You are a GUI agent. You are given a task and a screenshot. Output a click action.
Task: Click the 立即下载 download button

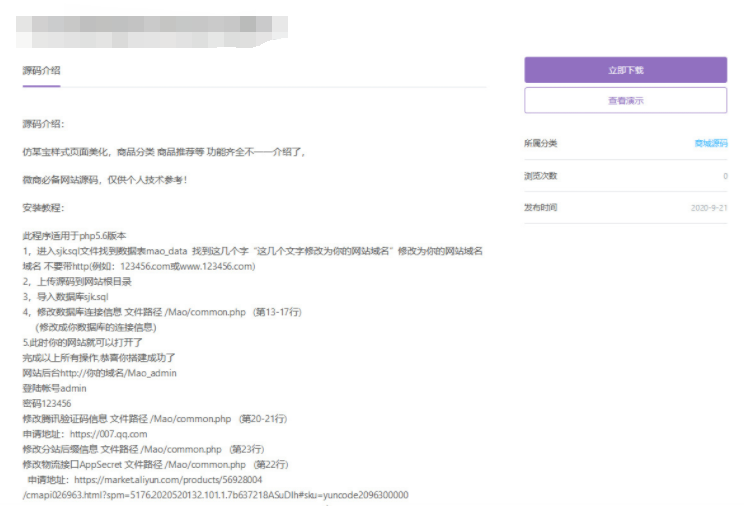tap(625, 70)
